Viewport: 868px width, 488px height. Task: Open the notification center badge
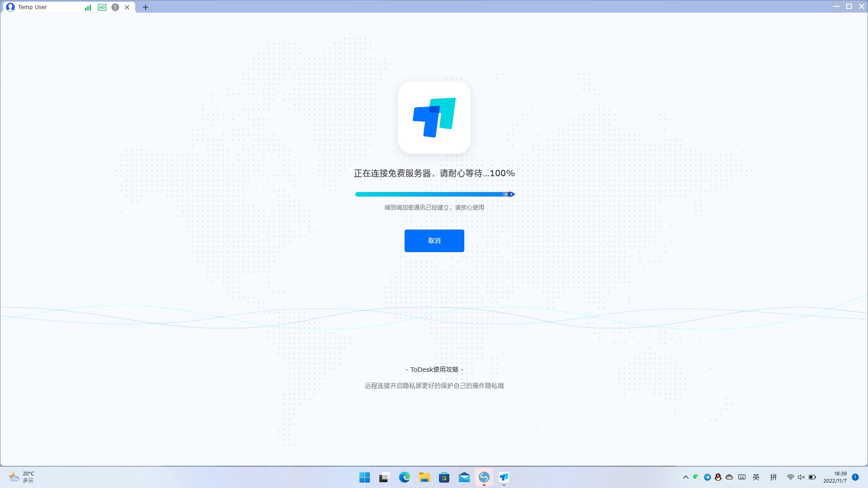pyautogui.click(x=855, y=477)
